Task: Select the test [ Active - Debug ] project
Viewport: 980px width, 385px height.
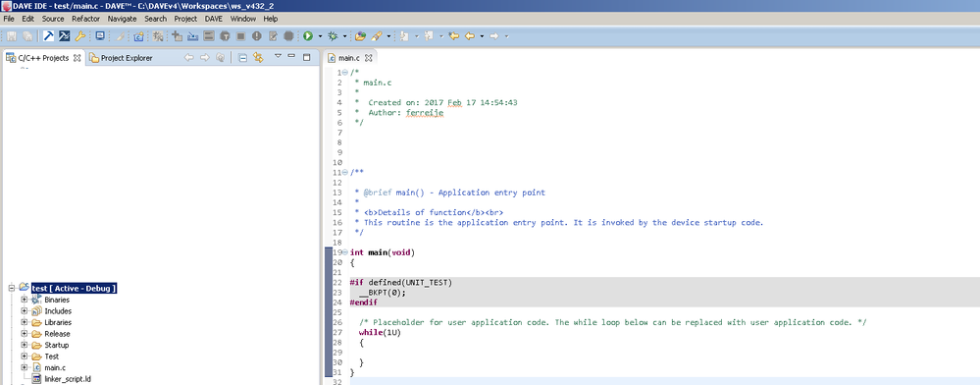Action: 75,288
